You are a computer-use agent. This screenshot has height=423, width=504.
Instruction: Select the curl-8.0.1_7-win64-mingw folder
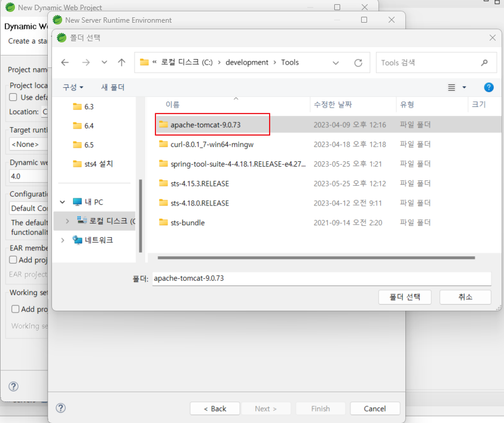[212, 144]
